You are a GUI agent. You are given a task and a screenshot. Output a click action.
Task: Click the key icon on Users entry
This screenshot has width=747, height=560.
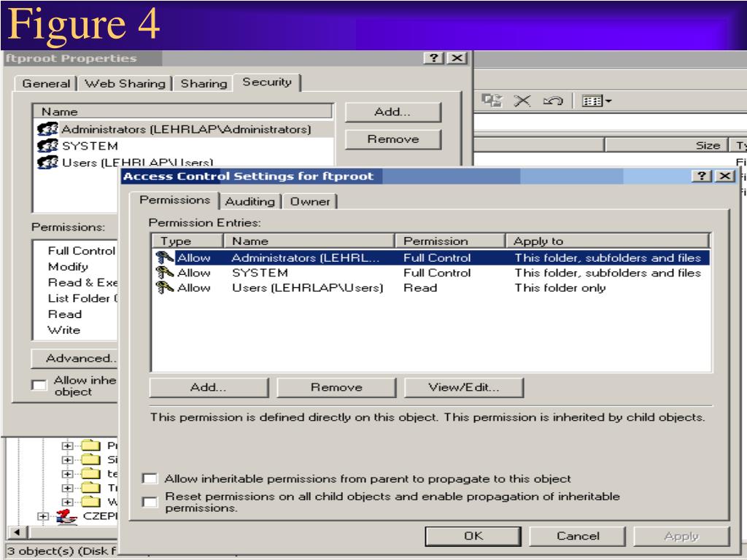pyautogui.click(x=164, y=287)
